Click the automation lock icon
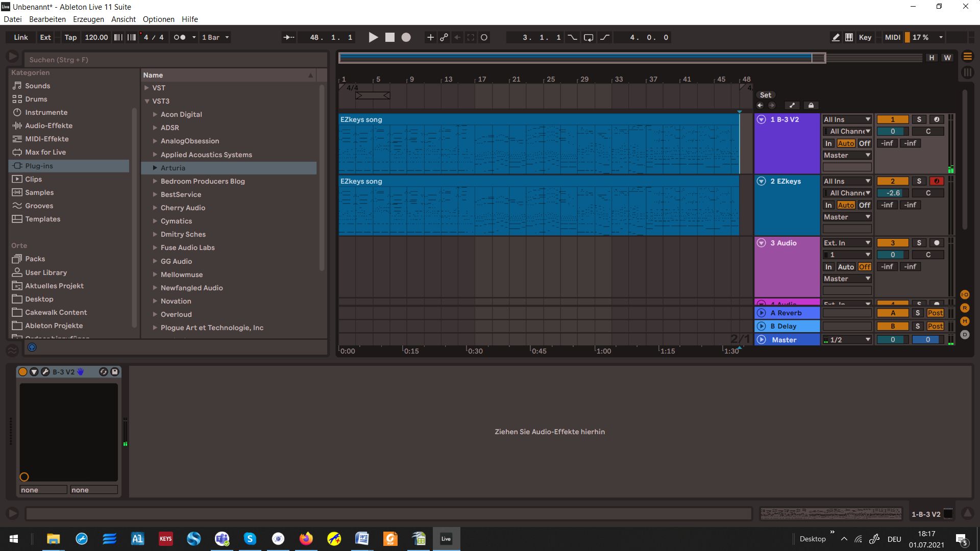Image resolution: width=980 pixels, height=551 pixels. pos(811,105)
